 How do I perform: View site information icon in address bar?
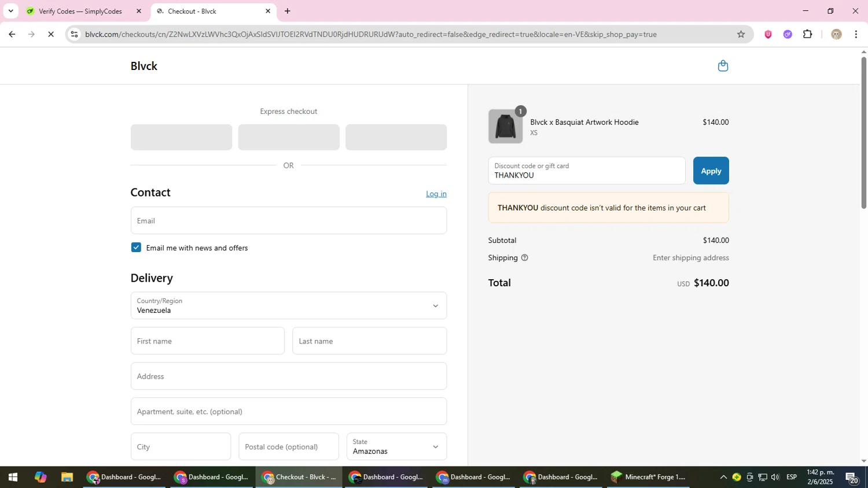coord(73,34)
